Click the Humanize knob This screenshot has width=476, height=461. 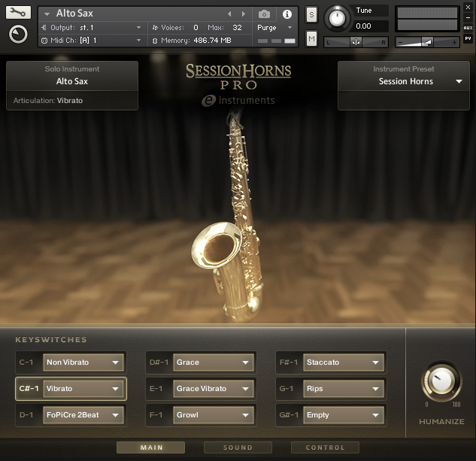click(441, 381)
